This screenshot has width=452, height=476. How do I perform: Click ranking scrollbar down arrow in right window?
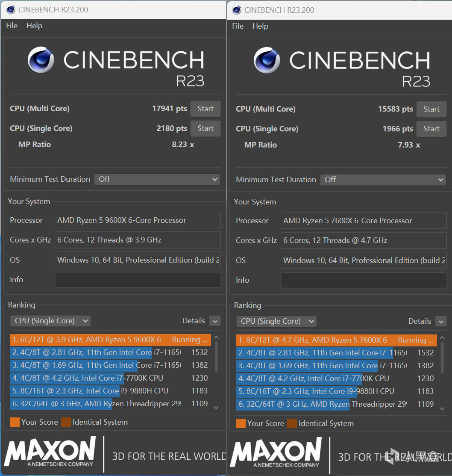[x=442, y=408]
